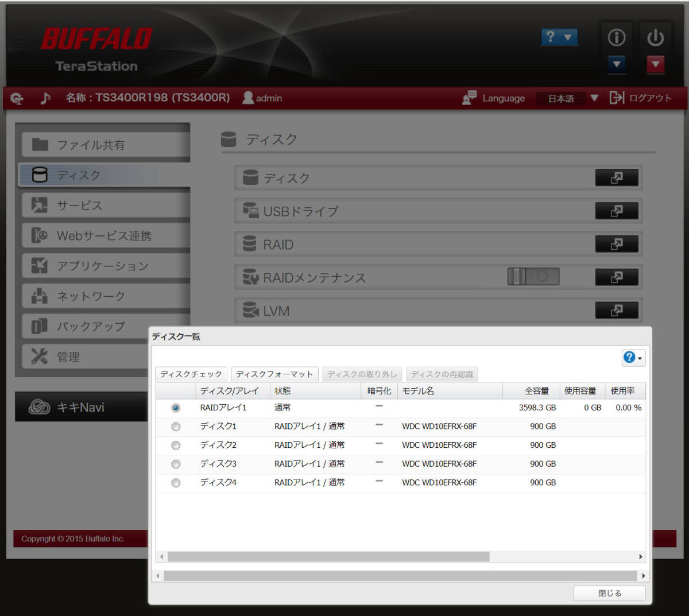Open the LVM row's popup icon

tap(617, 311)
